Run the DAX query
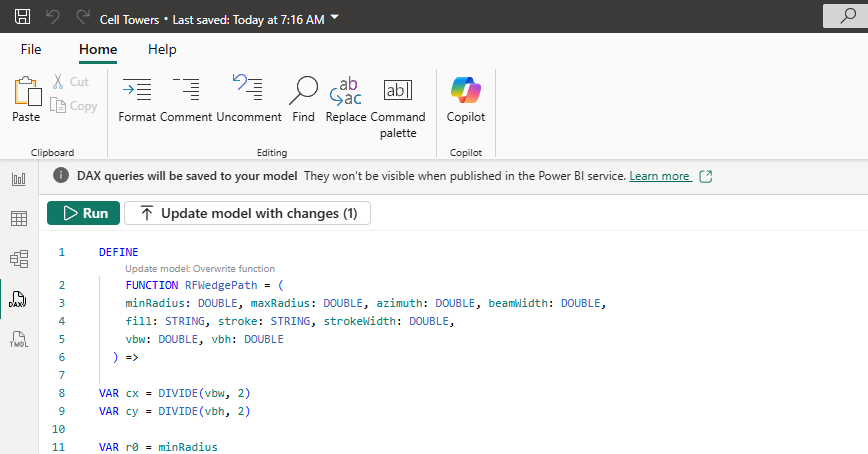The image size is (868, 454). click(84, 213)
